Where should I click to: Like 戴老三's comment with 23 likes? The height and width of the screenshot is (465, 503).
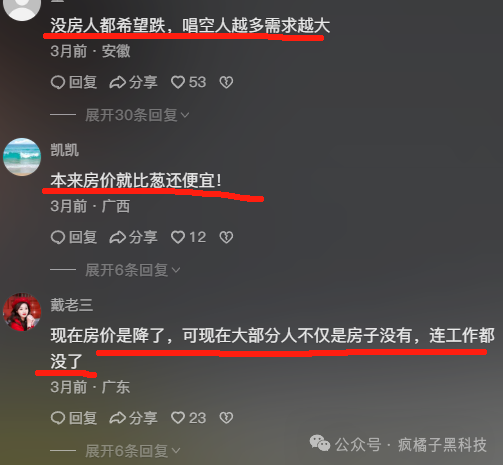click(188, 418)
